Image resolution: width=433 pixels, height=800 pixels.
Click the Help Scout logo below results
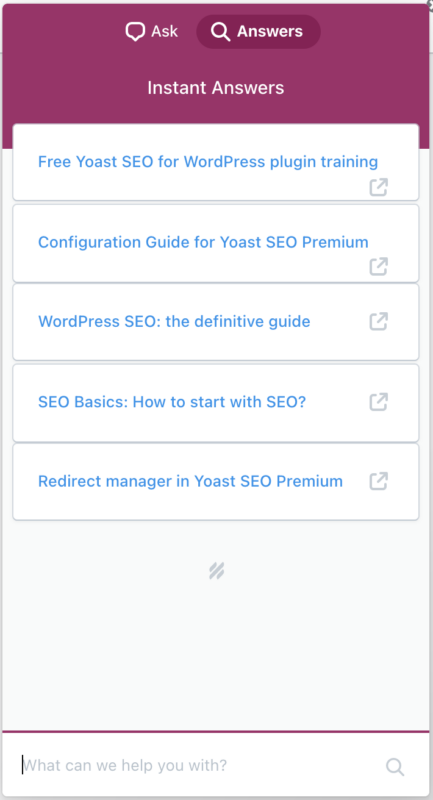216,571
